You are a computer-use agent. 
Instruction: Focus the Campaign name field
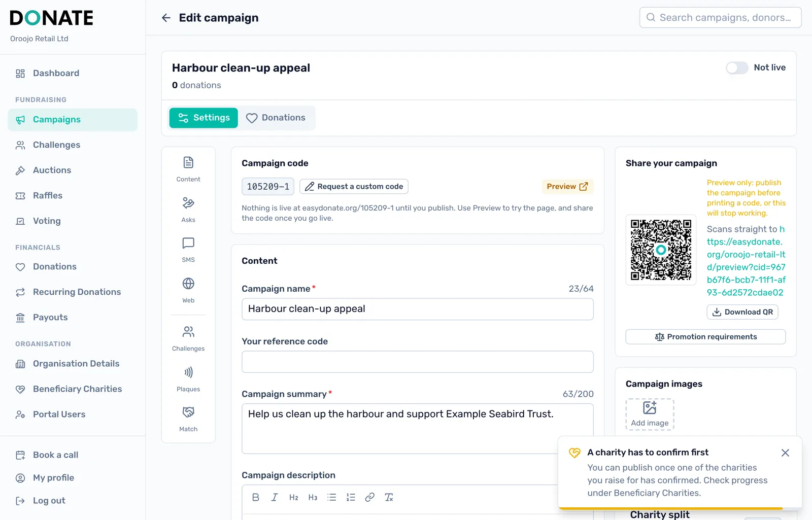418,309
